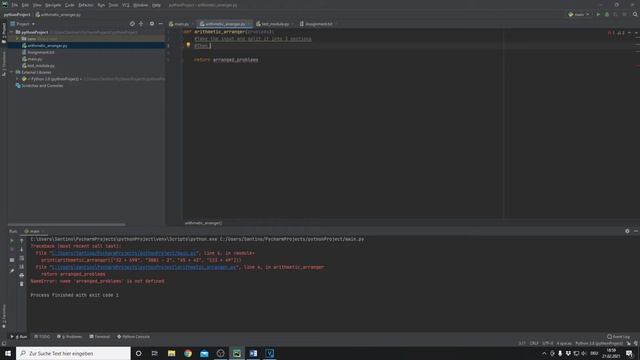Screen dimensions: 640x360
Task: Open the arithmetic_arranger.py traceback link in console
Action: click(144, 267)
